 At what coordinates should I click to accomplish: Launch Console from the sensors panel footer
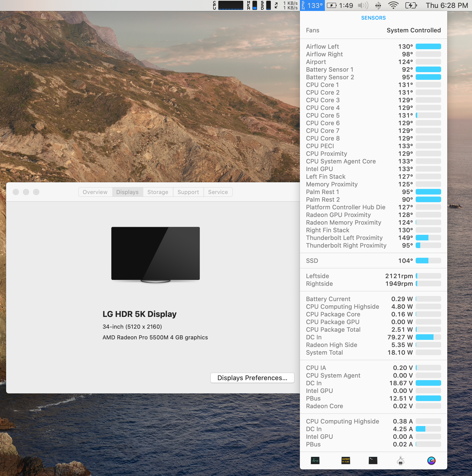[346, 460]
